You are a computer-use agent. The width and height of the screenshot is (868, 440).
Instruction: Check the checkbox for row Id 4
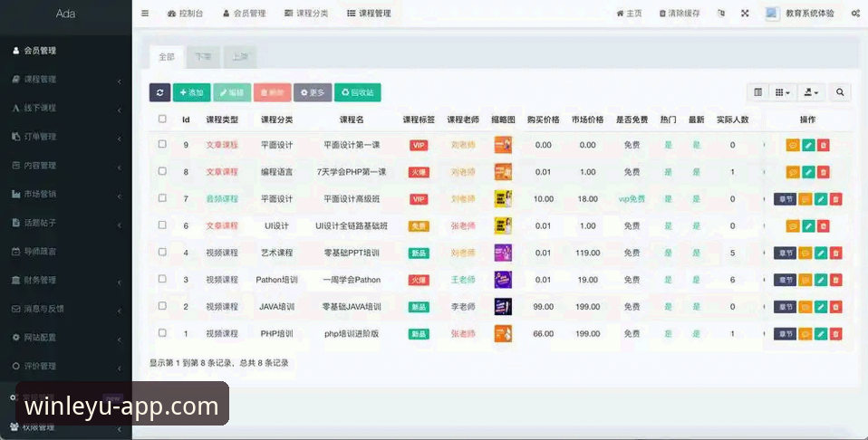tap(162, 252)
